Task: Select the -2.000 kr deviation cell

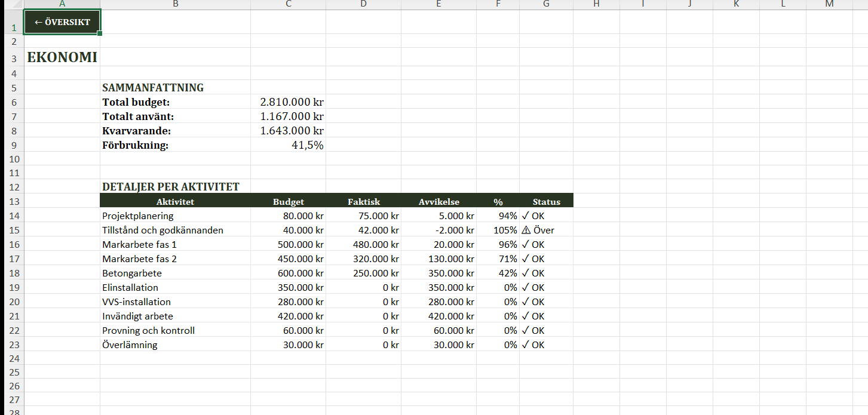Action: pos(439,230)
